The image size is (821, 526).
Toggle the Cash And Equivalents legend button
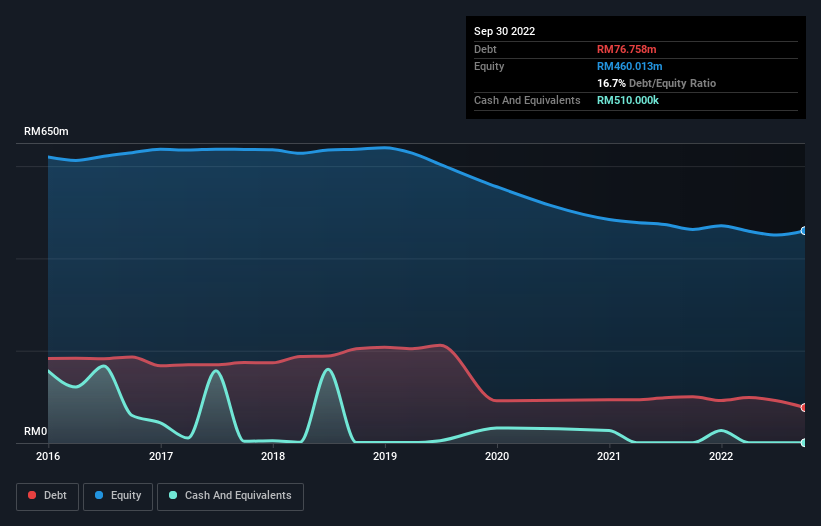[230, 496]
